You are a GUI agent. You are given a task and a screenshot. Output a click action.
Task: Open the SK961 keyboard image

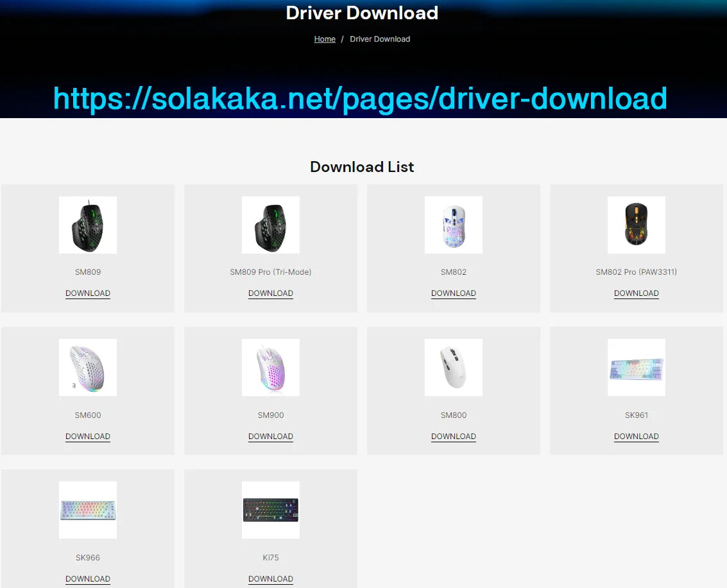point(637,367)
